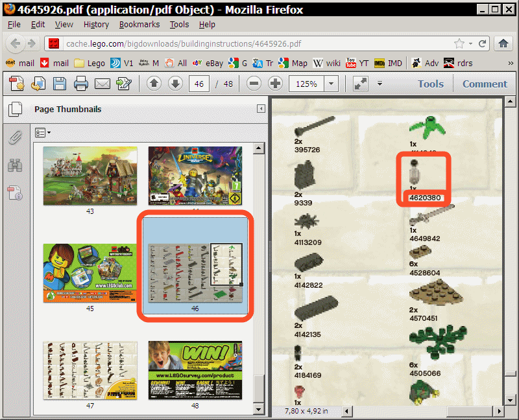Click document horizontal scrollbar right arrow

(x=500, y=412)
